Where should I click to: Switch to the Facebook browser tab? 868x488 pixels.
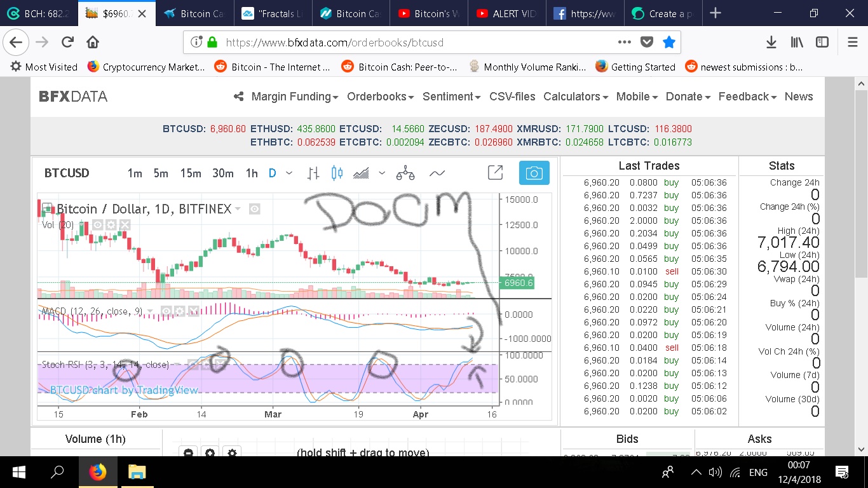585,13
